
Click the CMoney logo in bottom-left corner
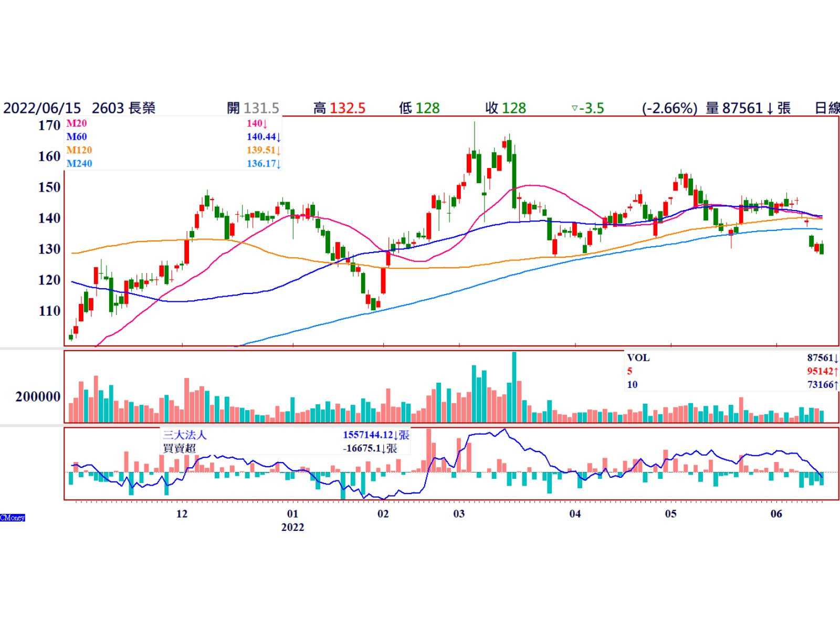pyautogui.click(x=13, y=518)
